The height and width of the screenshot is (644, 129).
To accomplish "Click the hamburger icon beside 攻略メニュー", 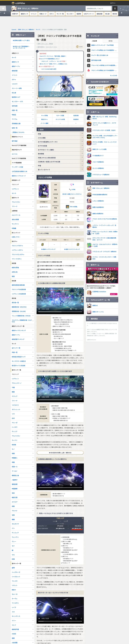I will [13, 35].
